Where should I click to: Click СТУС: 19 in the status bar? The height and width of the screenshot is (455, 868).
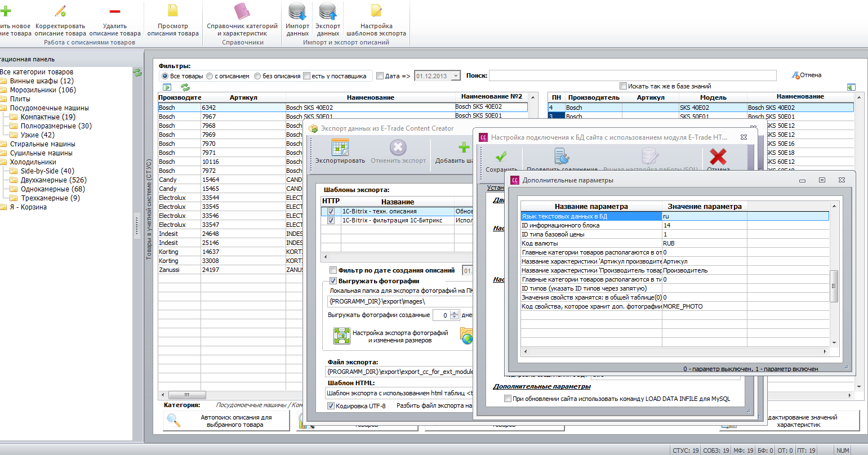pyautogui.click(x=686, y=450)
